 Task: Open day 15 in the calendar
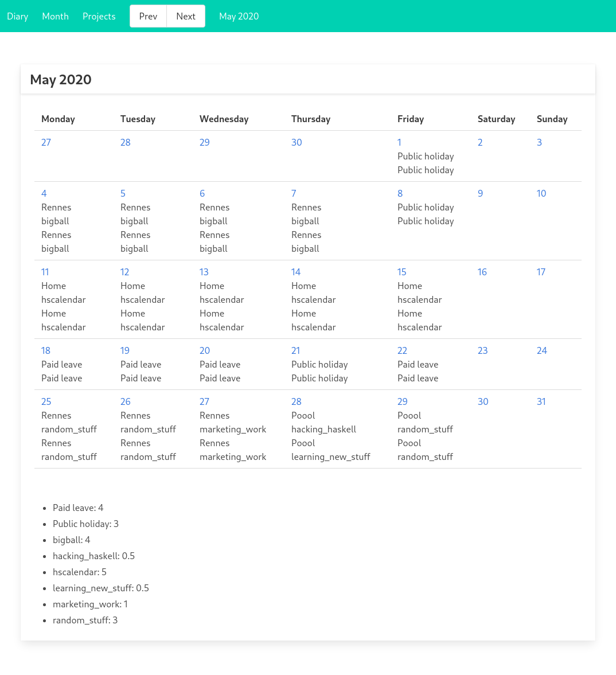point(402,272)
